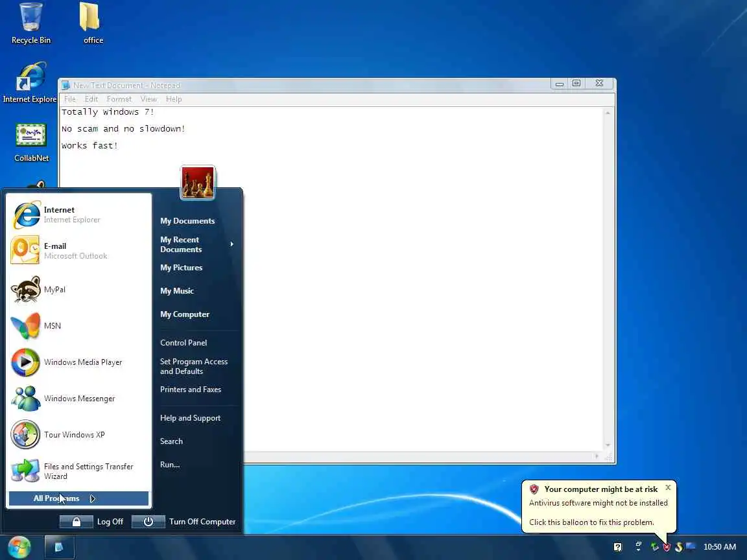
Task: Open Help and Support
Action: [191, 418]
